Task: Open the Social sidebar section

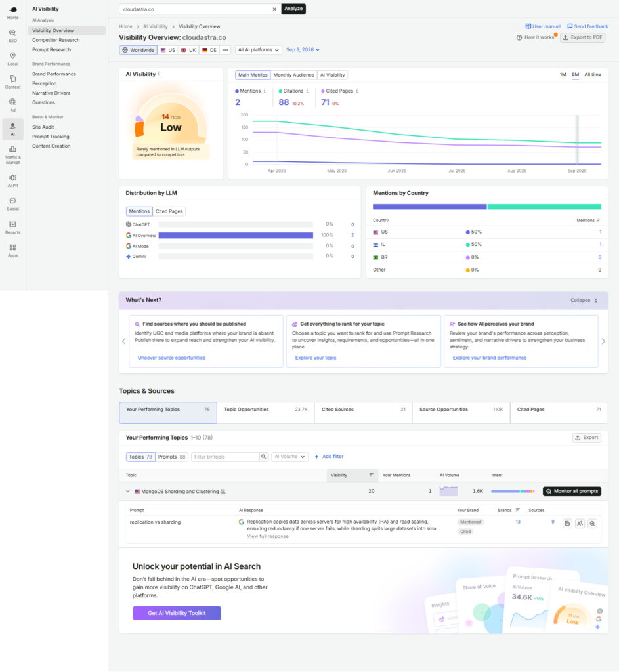Action: (13, 204)
